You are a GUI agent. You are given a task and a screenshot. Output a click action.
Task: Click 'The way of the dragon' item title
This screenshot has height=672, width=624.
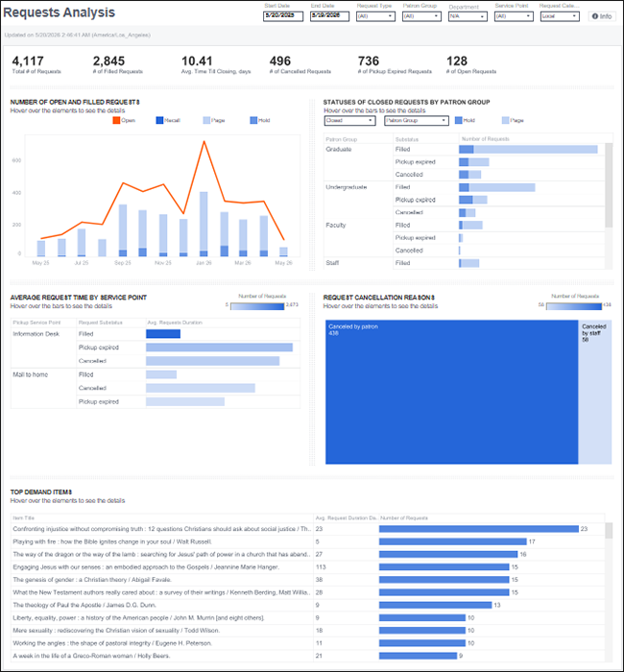click(161, 554)
